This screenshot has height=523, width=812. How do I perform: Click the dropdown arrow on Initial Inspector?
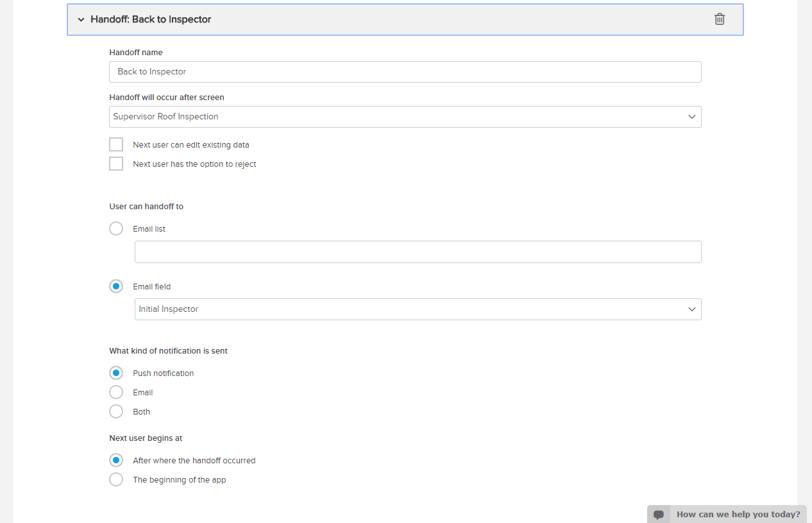point(691,309)
